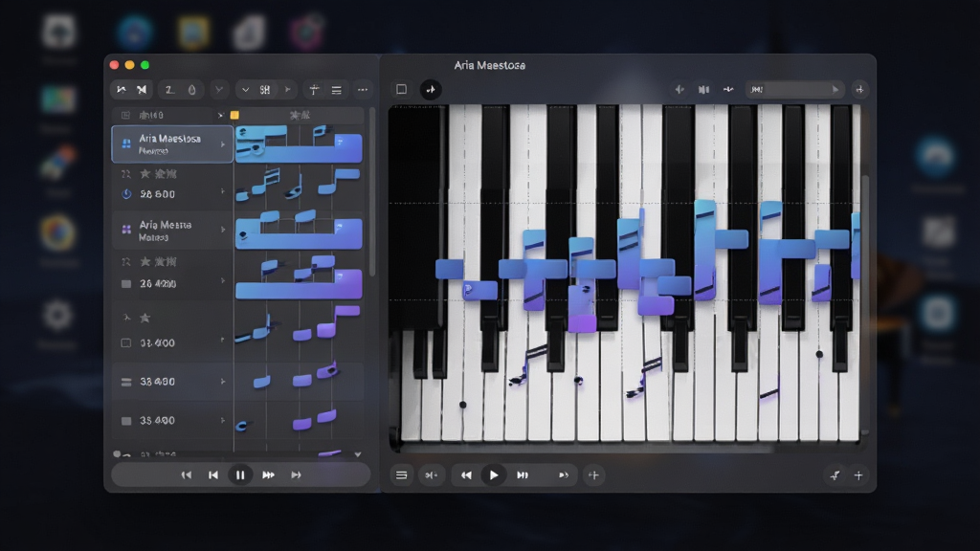Click the plus icon at piano roll's top-right

coord(860,89)
